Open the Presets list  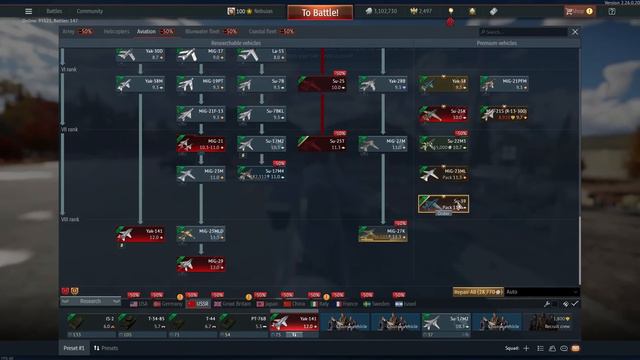coord(106,348)
